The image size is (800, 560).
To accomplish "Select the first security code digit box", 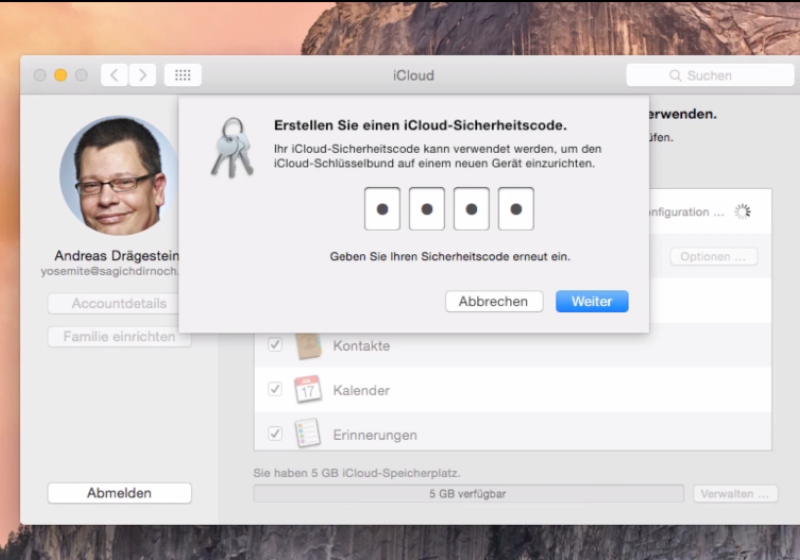I will click(382, 209).
